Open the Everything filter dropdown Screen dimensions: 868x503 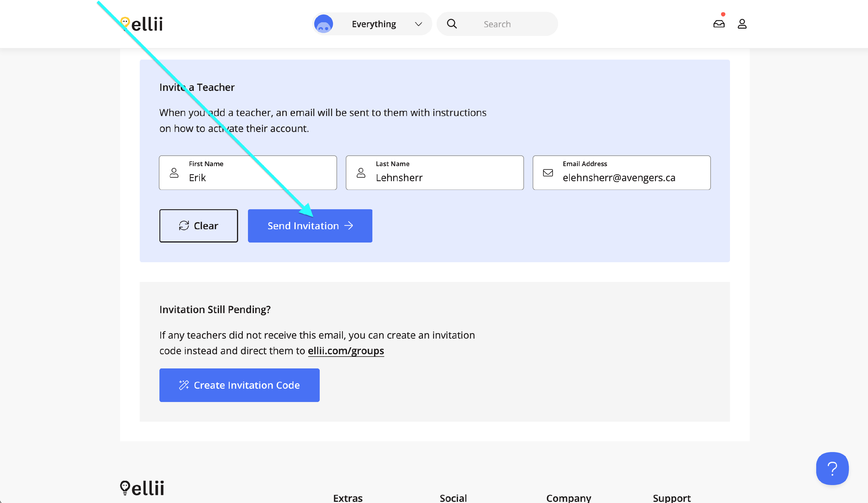[x=374, y=24]
